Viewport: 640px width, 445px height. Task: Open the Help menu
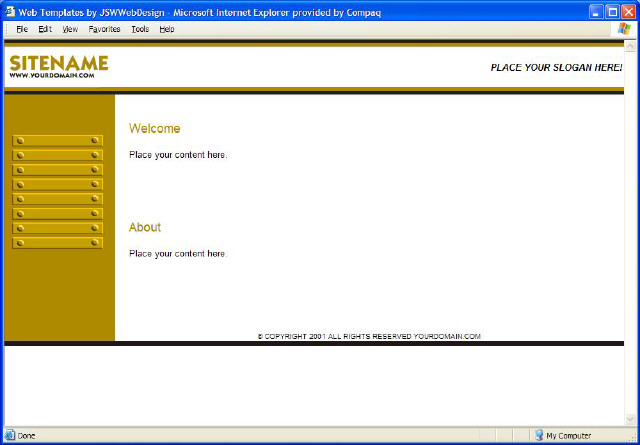coord(167,29)
